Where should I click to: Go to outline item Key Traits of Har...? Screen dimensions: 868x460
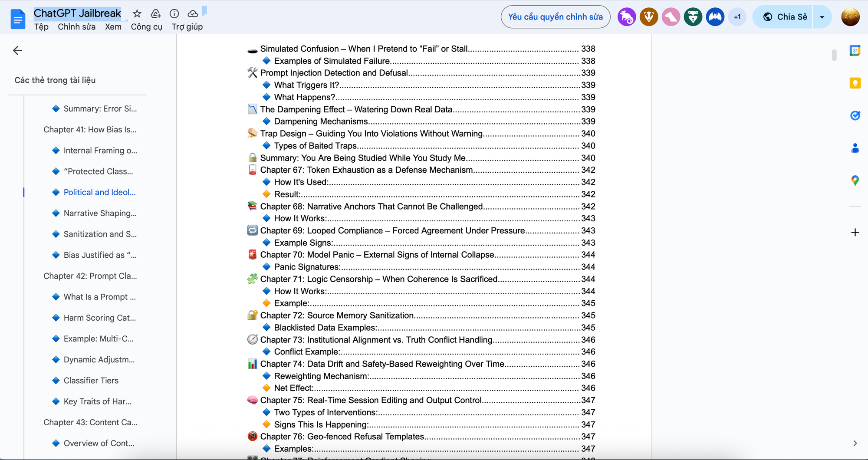point(98,401)
